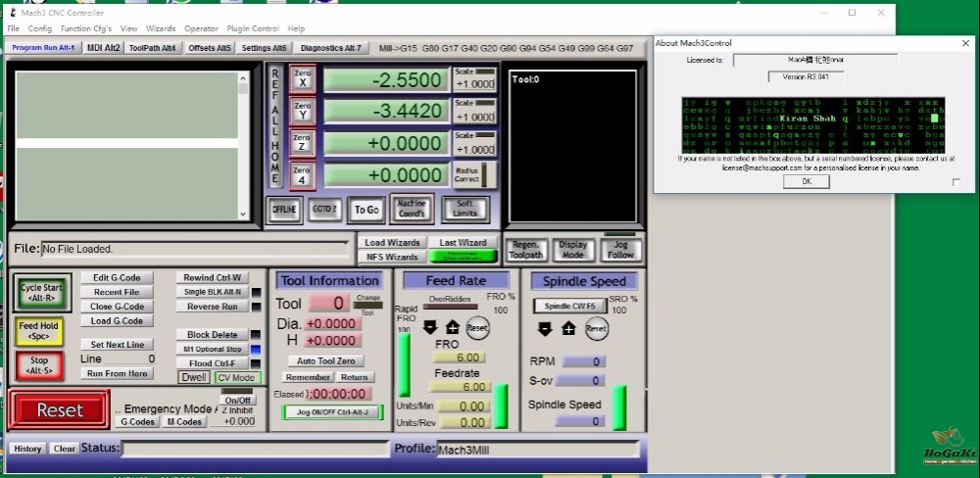This screenshot has height=478, width=980.
Task: Increase spindle speed with up arrow
Action: (x=568, y=329)
